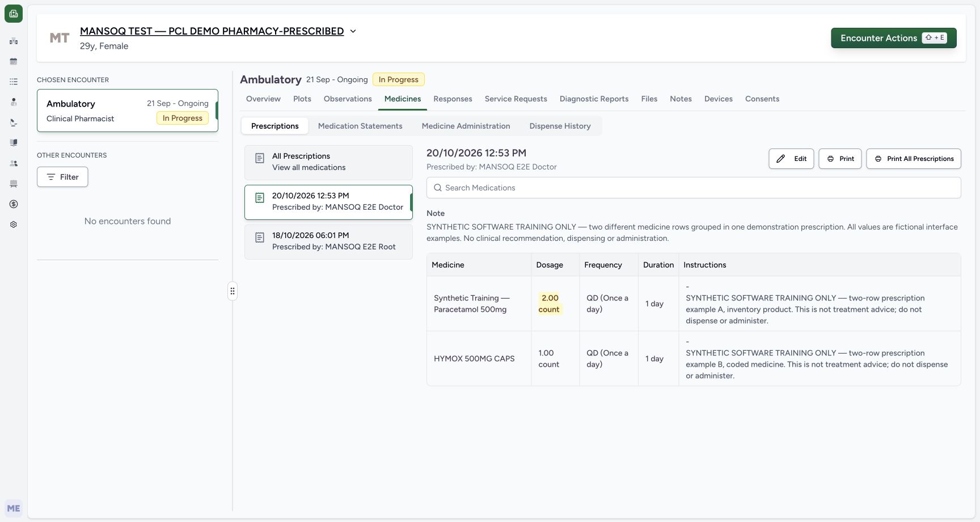
Task: Open the Files tab
Action: [x=649, y=99]
